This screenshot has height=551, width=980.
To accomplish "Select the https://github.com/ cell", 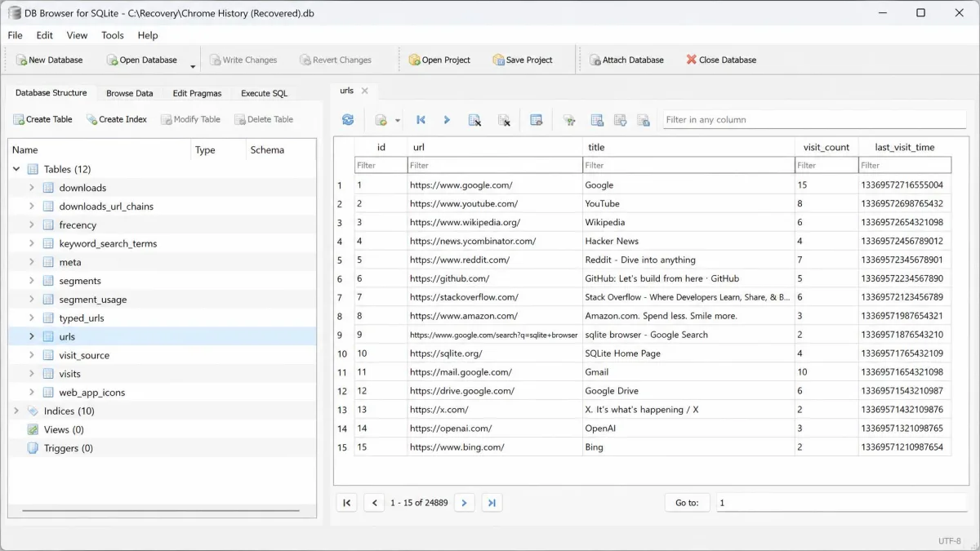I will [x=495, y=278].
